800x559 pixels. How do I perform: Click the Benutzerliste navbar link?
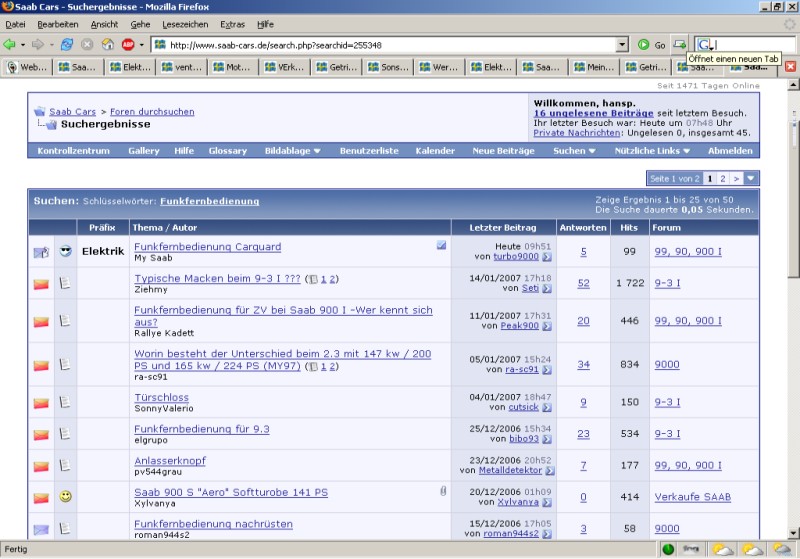369,151
